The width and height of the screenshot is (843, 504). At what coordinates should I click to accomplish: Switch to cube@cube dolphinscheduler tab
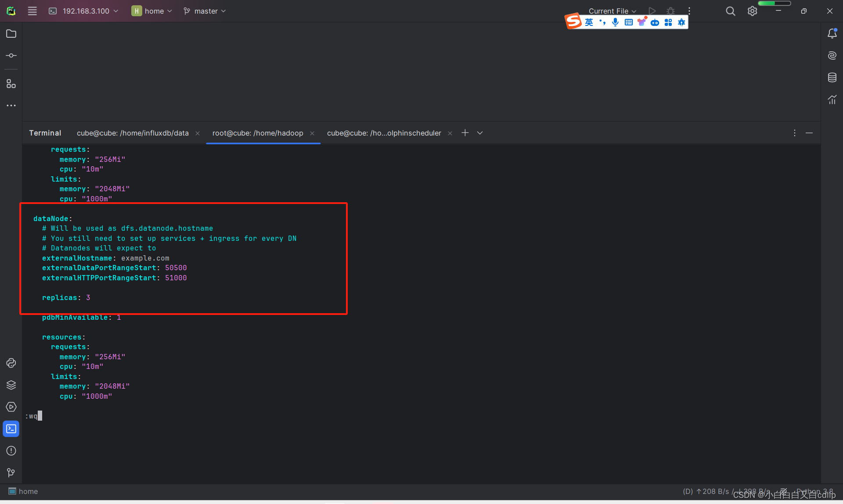coord(384,133)
